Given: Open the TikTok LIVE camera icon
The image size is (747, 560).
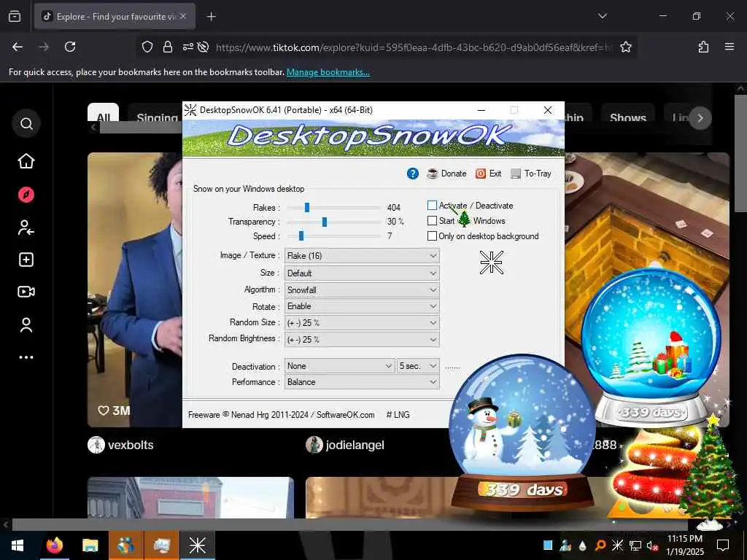Looking at the screenshot, I should 26,292.
